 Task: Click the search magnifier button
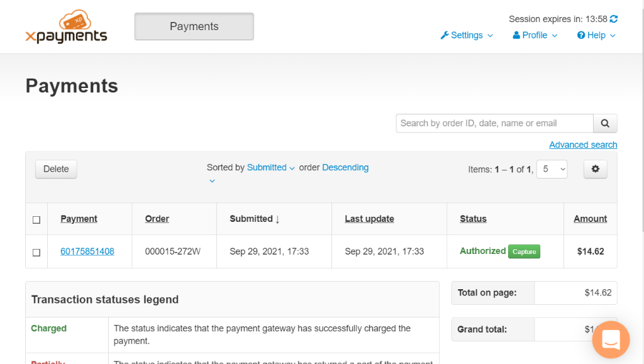pos(605,123)
